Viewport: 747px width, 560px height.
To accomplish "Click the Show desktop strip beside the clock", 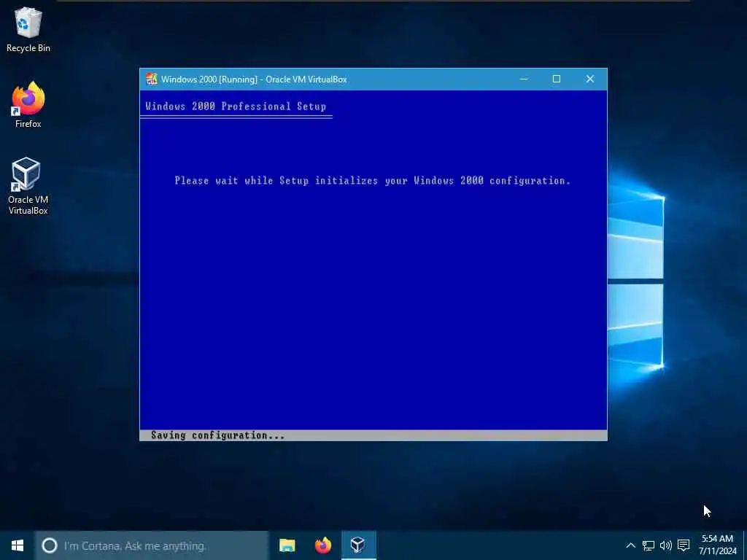I will tap(745, 545).
